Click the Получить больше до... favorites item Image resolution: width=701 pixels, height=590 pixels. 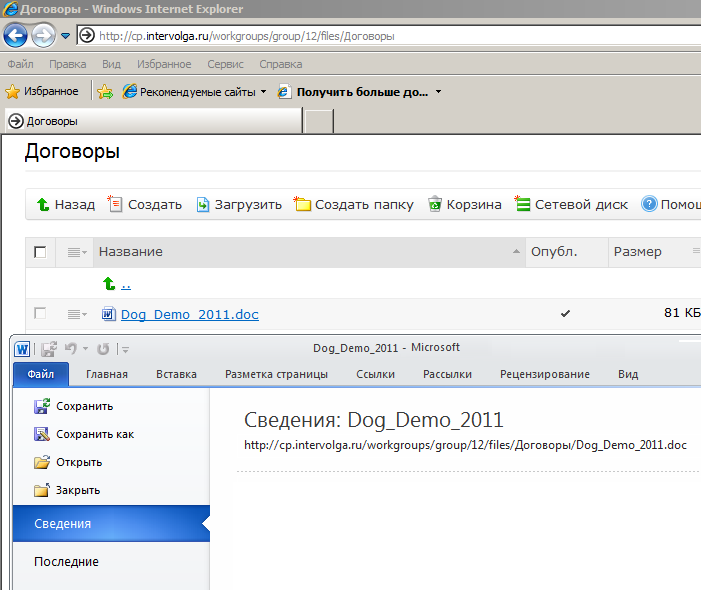point(353,92)
